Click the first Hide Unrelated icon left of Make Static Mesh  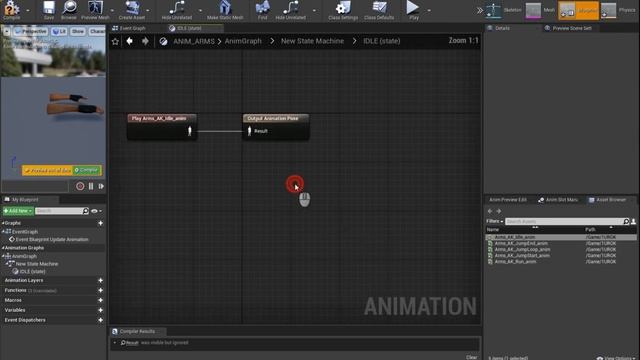click(177, 7)
